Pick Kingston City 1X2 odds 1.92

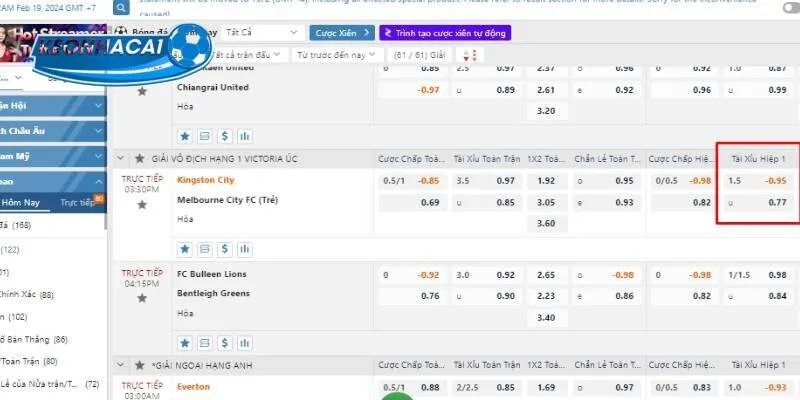[546, 181]
